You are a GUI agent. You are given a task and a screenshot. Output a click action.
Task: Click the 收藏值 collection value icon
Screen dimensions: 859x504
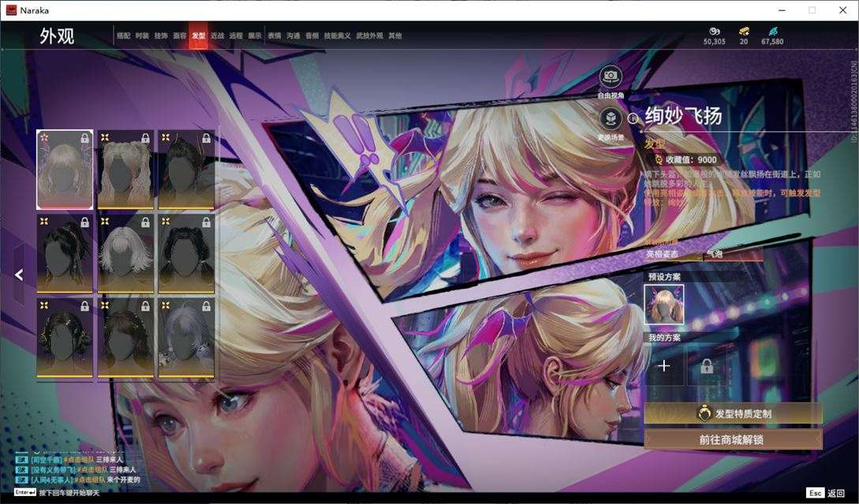coord(659,159)
